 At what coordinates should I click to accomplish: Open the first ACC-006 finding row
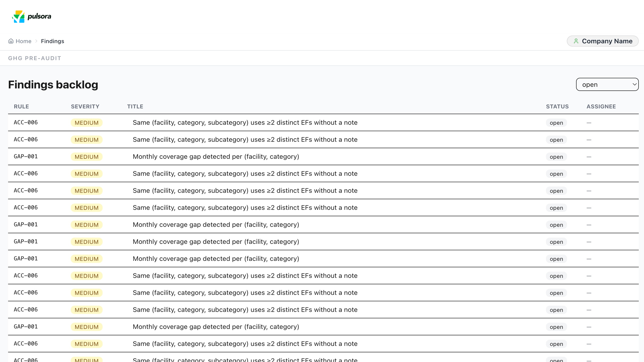coord(323,122)
